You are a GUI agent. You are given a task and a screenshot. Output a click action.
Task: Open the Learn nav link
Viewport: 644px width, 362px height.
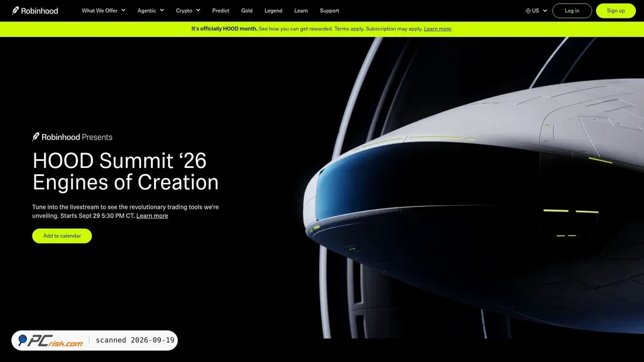tap(301, 11)
